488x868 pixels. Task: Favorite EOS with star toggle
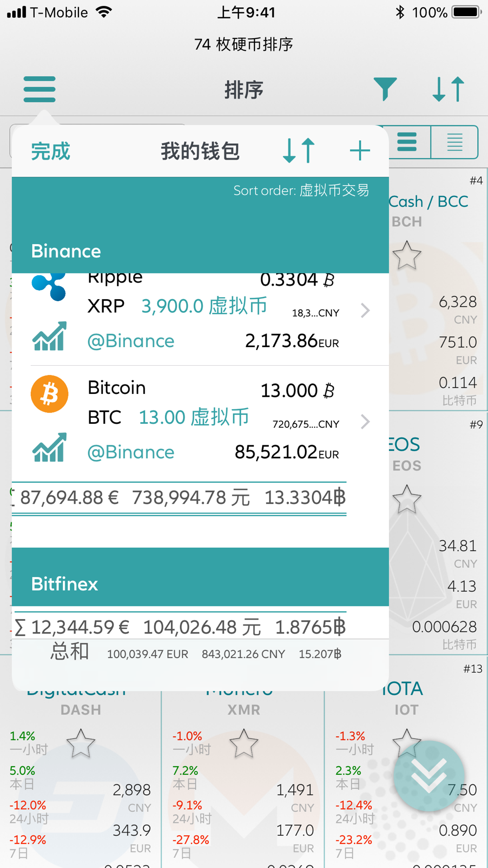pyautogui.click(x=407, y=499)
